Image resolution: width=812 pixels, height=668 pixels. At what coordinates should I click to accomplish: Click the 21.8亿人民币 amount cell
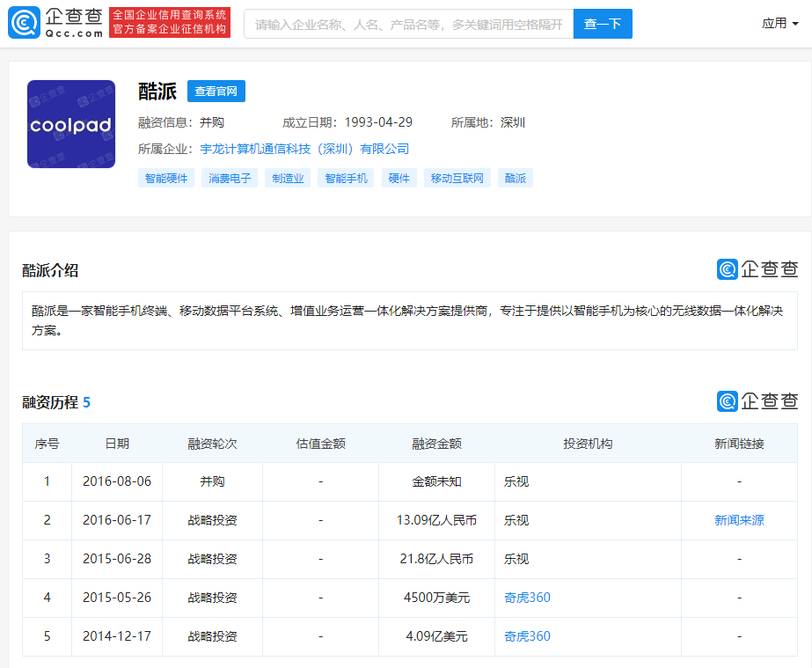pyautogui.click(x=436, y=559)
